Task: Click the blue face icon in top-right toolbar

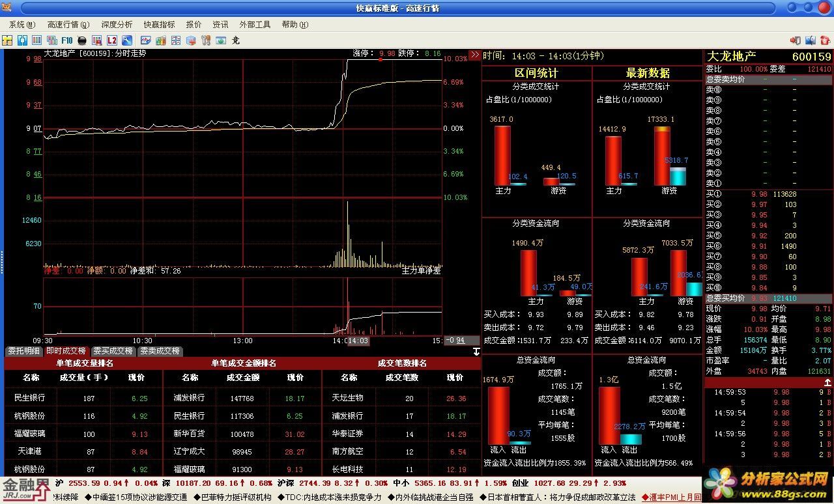Action: [811, 40]
